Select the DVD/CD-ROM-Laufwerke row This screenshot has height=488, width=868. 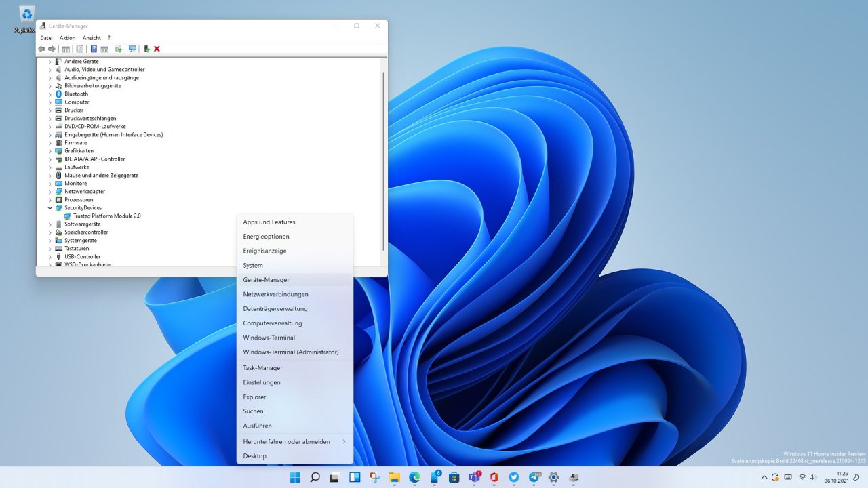(95, 127)
